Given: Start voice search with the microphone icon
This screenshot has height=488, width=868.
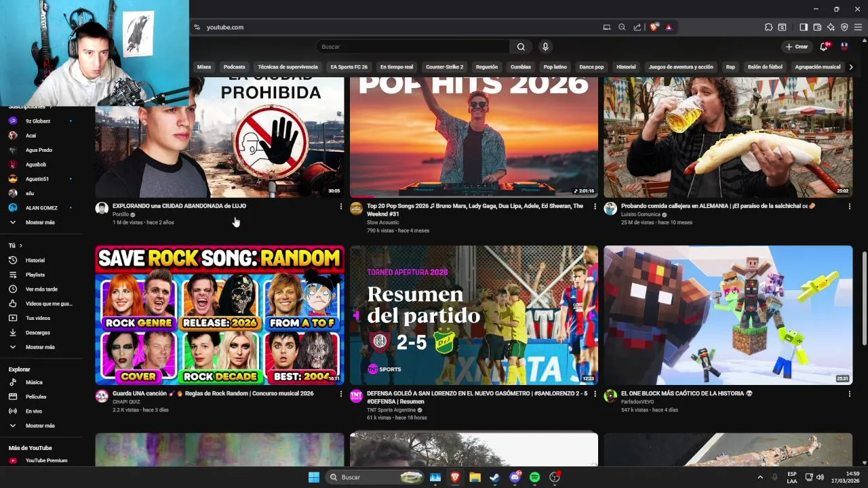Looking at the screenshot, I should pos(545,47).
